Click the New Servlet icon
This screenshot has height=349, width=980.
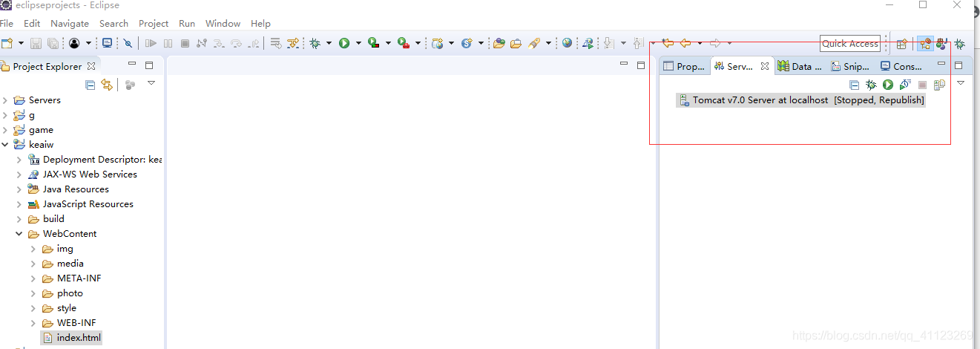[467, 43]
